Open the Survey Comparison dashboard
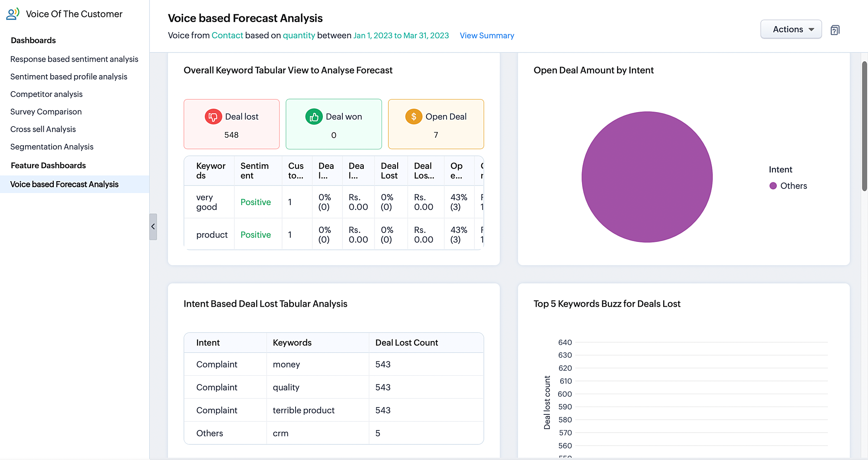Image resolution: width=868 pixels, height=460 pixels. tap(46, 111)
